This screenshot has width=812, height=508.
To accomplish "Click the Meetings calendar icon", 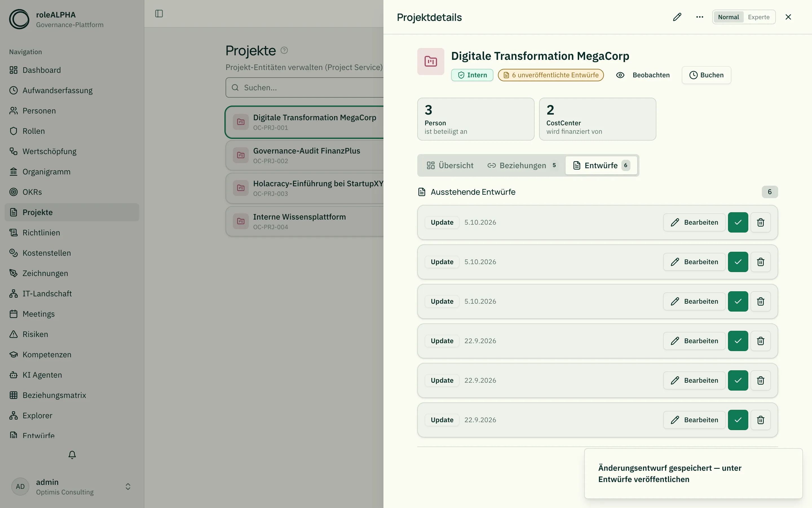I will click(14, 314).
